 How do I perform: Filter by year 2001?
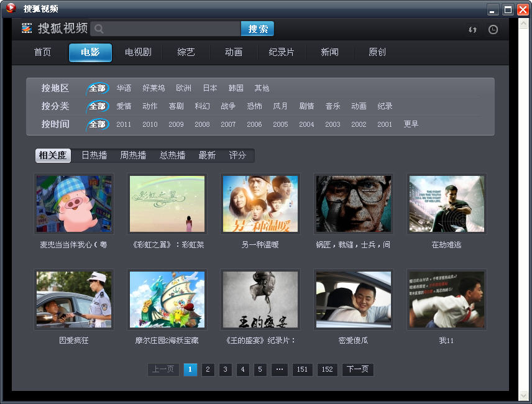385,124
